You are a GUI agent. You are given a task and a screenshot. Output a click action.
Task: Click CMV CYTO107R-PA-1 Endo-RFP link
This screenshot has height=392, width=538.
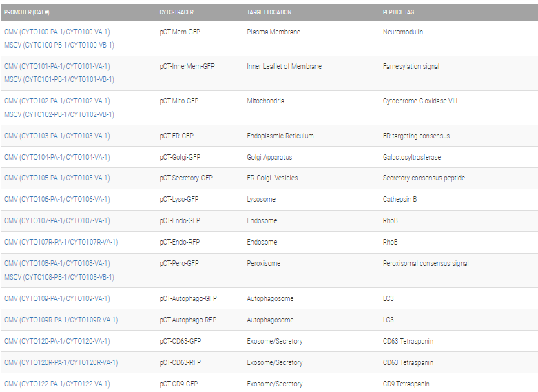[61, 242]
